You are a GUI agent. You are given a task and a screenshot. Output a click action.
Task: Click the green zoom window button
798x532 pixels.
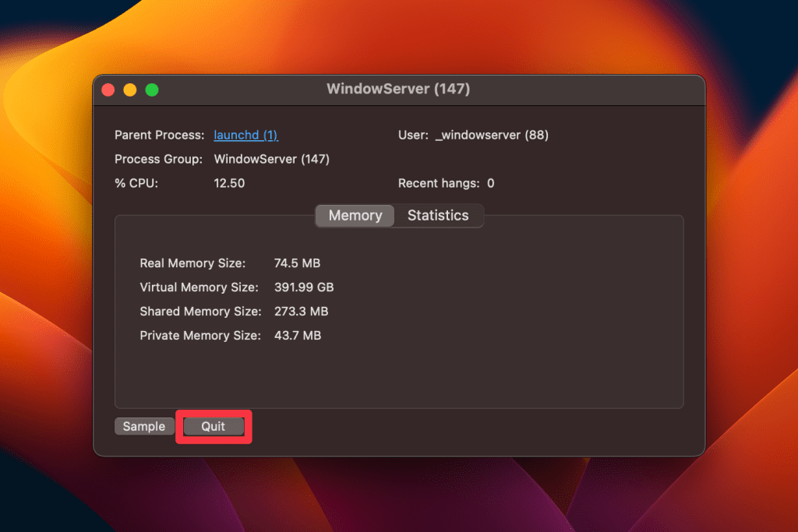(152, 90)
